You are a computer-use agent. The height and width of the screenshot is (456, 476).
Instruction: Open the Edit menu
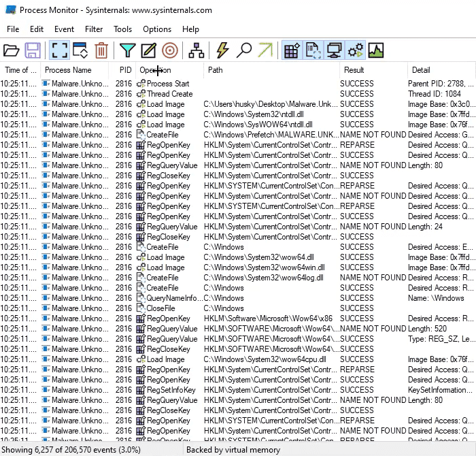(37, 29)
